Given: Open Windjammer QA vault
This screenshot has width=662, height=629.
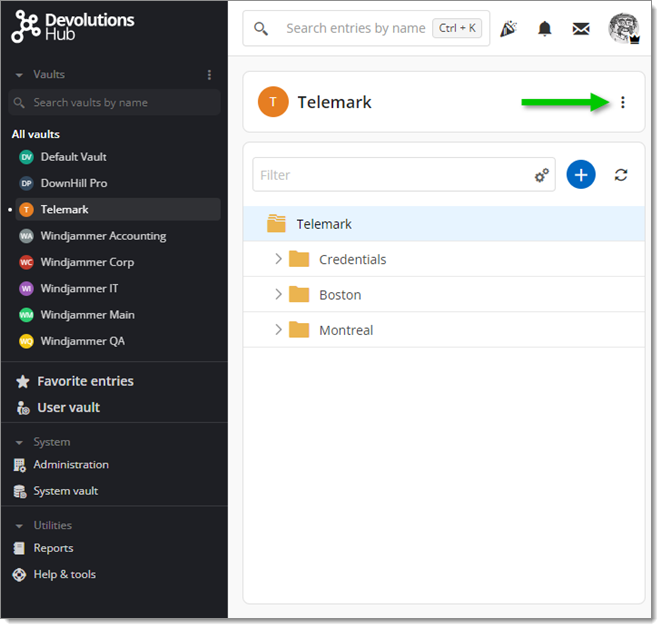Looking at the screenshot, I should 118,341.
